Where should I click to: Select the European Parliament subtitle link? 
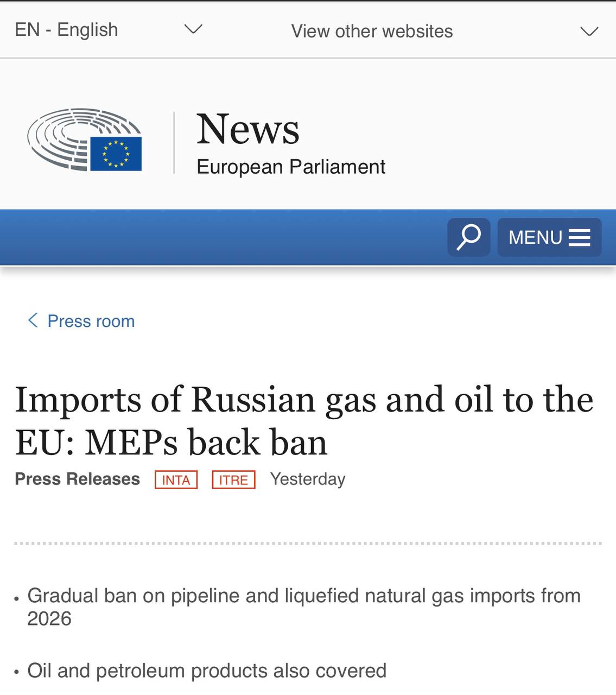pos(290,167)
